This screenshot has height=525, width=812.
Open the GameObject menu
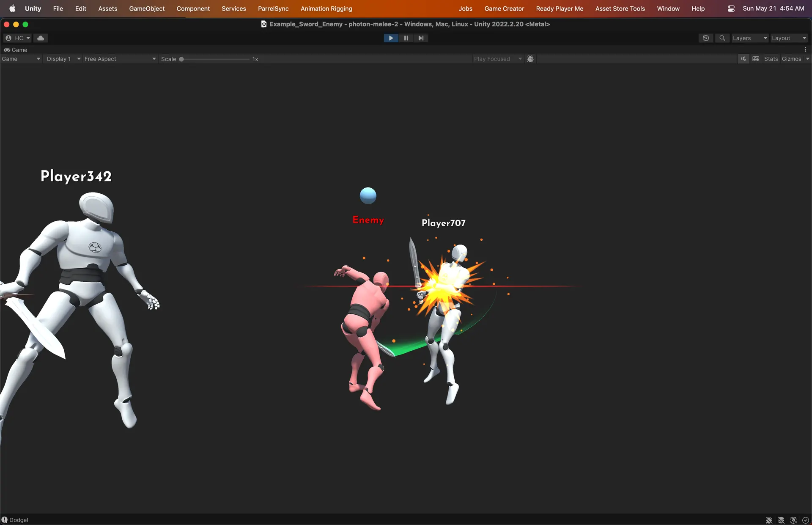[x=147, y=8]
